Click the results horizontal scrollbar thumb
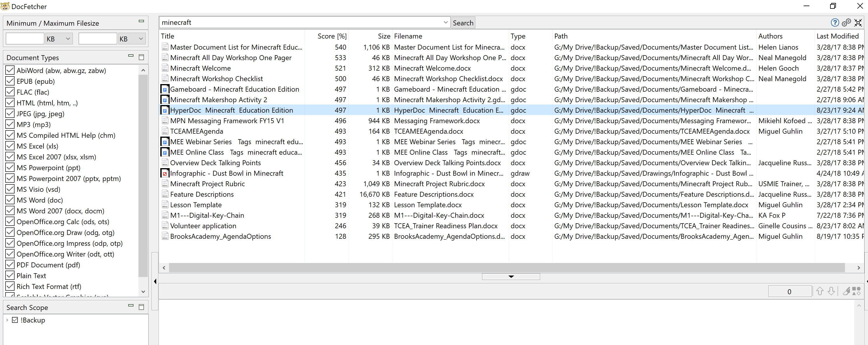The height and width of the screenshot is (345, 868). [507, 268]
